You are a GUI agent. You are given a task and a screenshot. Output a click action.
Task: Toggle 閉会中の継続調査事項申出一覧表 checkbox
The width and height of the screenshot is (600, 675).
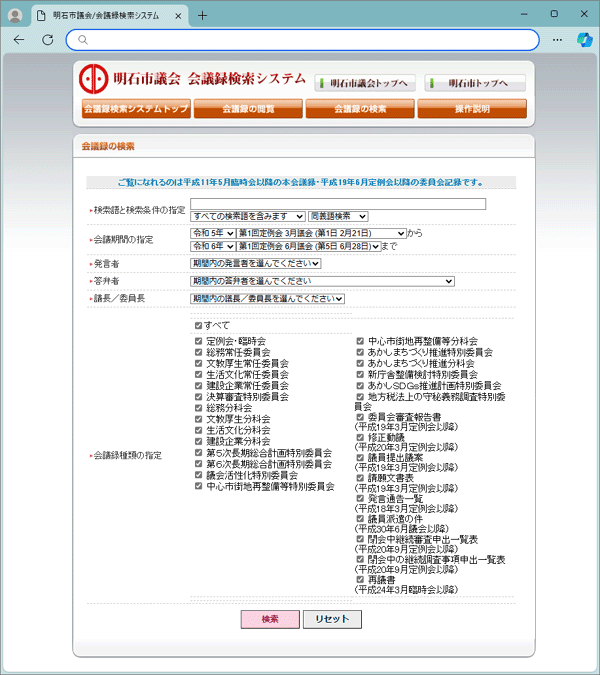coord(360,559)
